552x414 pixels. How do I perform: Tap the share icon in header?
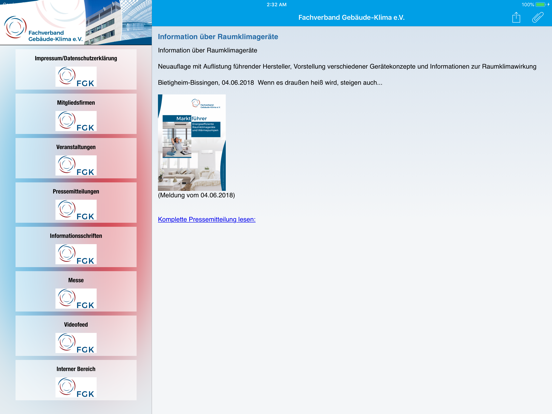516,17
